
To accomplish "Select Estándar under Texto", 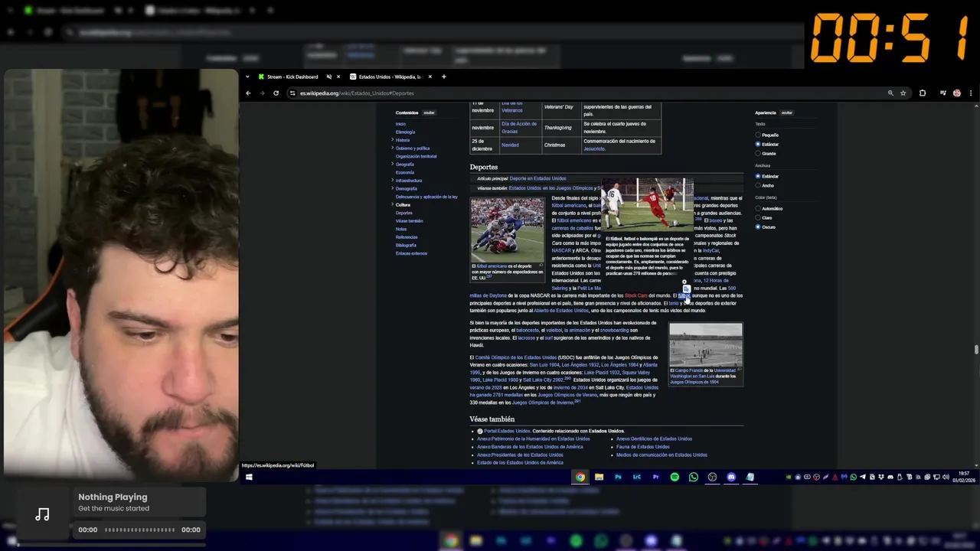I will (x=758, y=144).
